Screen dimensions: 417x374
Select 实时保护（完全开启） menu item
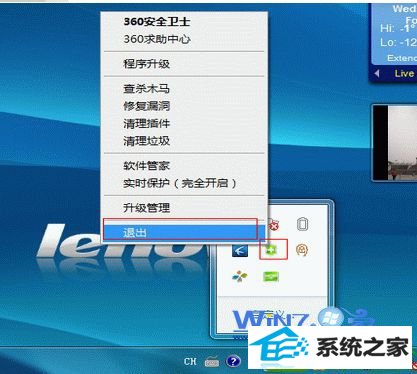(x=184, y=183)
